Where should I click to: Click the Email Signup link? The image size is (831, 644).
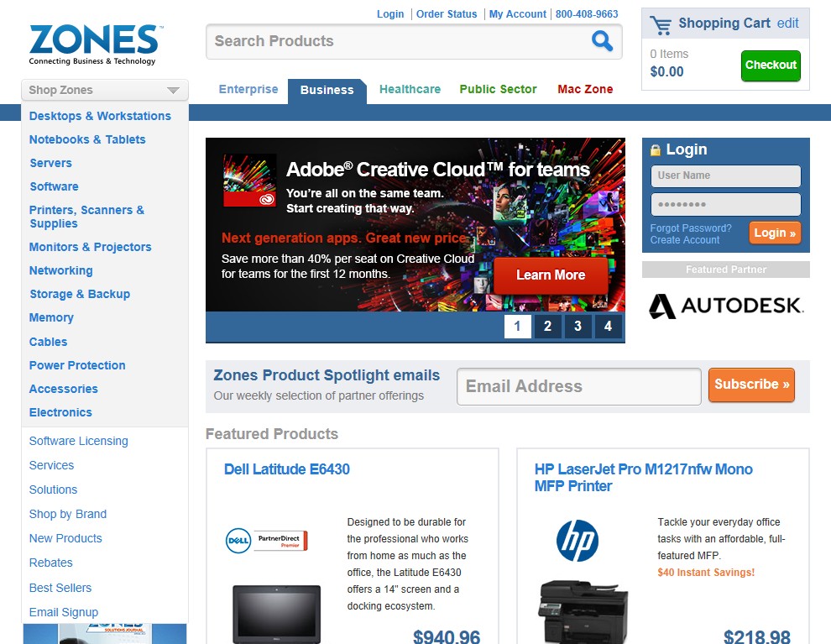coord(64,612)
